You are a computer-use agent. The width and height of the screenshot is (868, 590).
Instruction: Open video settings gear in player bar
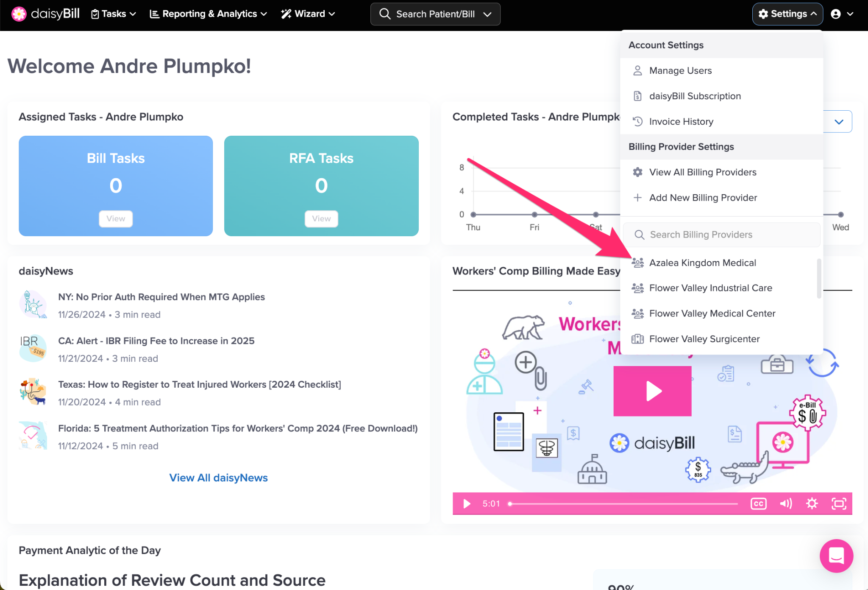(812, 503)
